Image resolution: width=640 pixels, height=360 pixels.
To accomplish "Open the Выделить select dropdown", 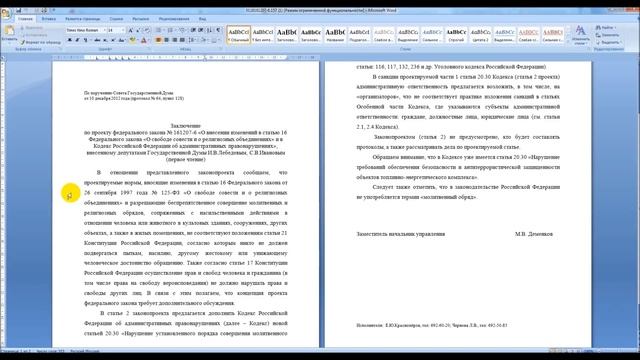I will [609, 42].
